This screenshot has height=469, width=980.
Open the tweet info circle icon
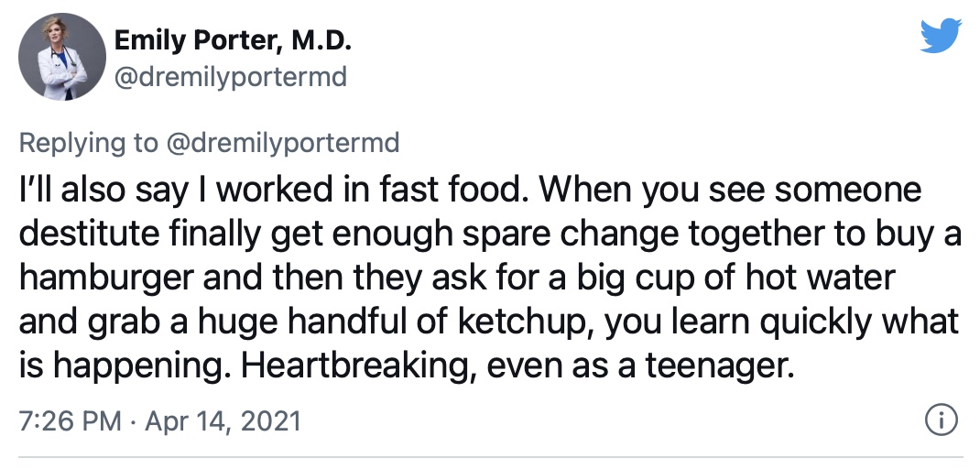pos(940,420)
